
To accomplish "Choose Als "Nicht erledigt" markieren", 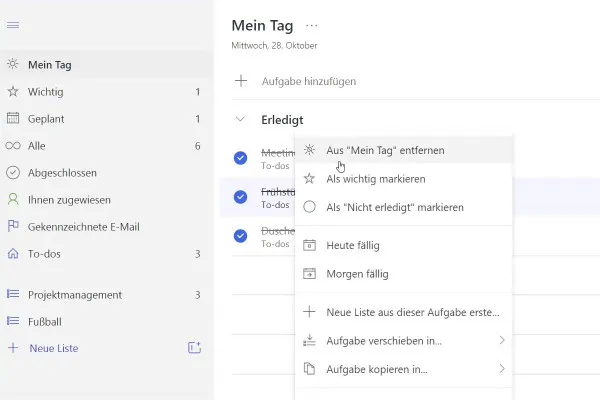I will (x=404, y=207).
